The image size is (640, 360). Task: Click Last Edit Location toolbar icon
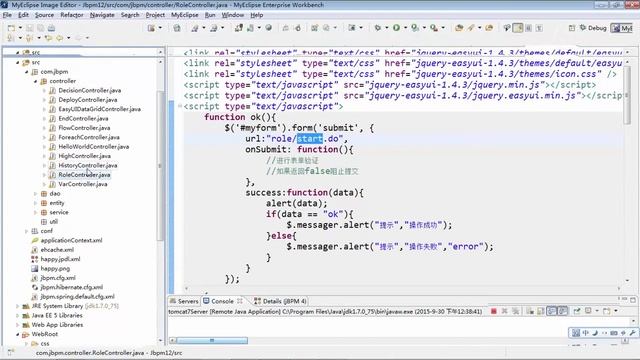click(x=49, y=38)
